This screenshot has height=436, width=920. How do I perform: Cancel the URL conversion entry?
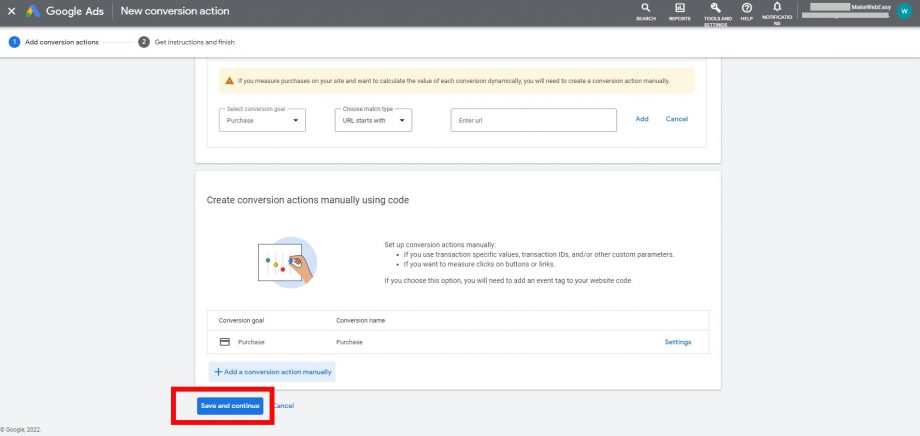[x=677, y=119]
